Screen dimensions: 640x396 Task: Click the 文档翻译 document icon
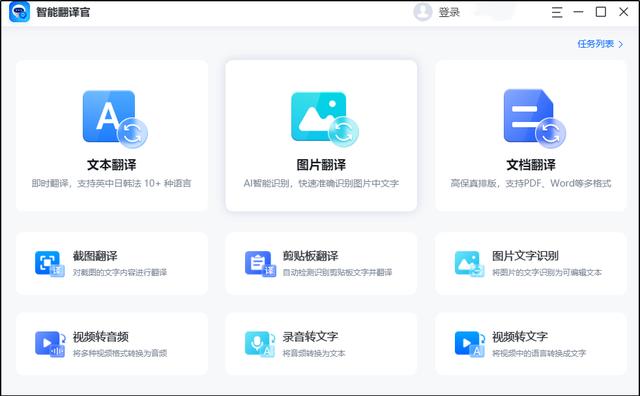coord(534,119)
